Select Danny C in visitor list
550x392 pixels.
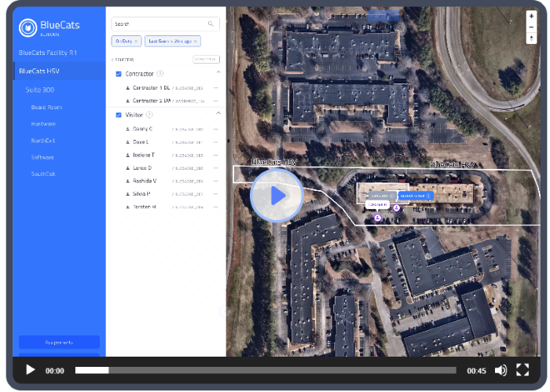tap(142, 129)
